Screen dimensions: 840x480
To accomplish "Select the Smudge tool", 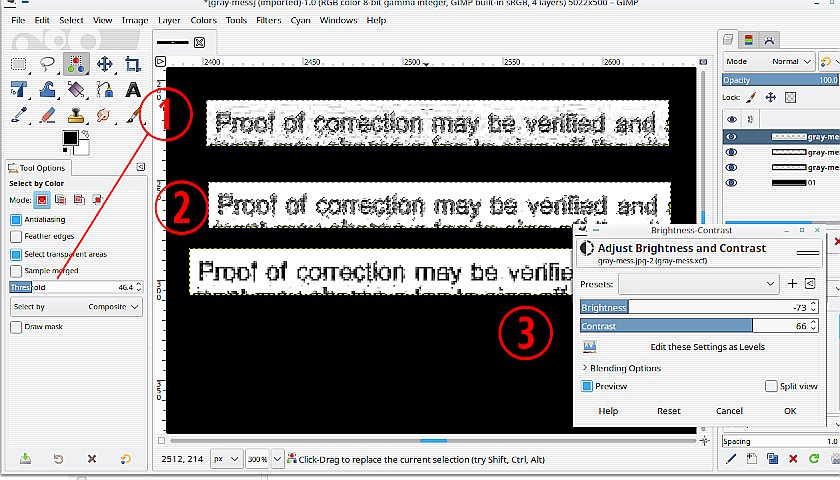I will (x=104, y=115).
